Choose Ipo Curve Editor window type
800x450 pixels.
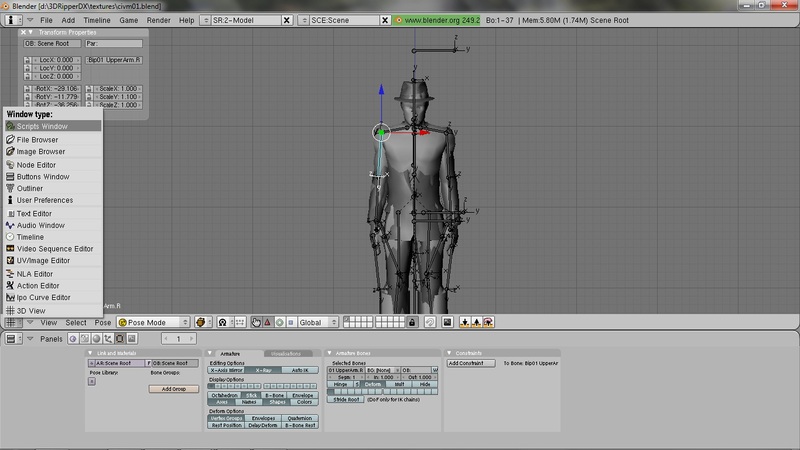(53, 297)
